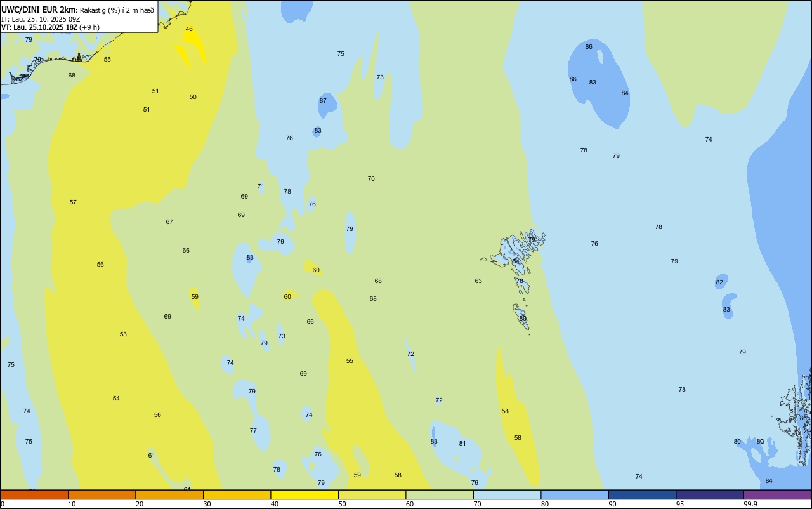The height and width of the screenshot is (509, 812).
Task: Select the 20–30 amber legend segment
Action: pyautogui.click(x=169, y=494)
